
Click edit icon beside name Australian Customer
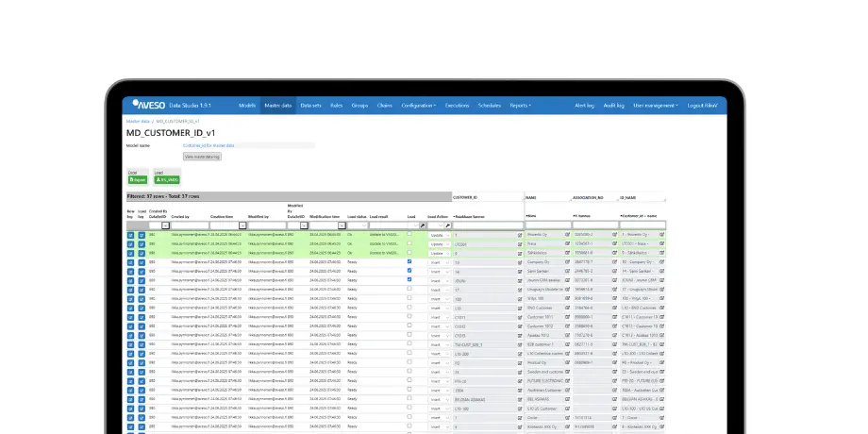[x=567, y=390]
